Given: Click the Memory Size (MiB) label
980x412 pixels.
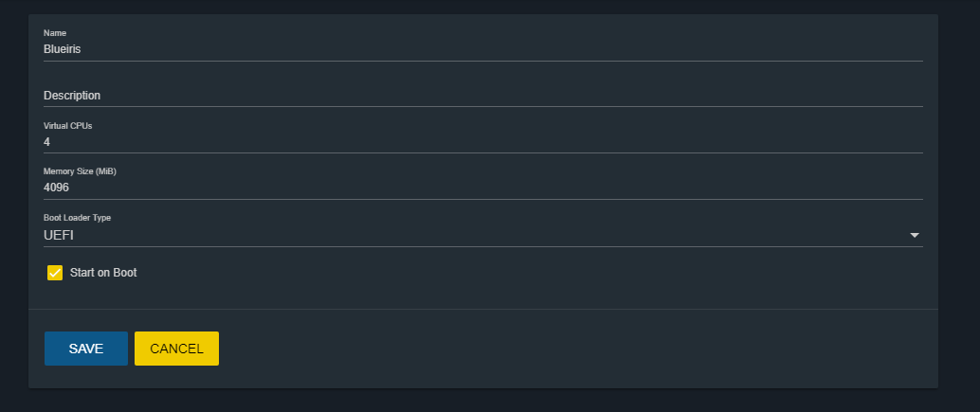Looking at the screenshot, I should click(80, 171).
